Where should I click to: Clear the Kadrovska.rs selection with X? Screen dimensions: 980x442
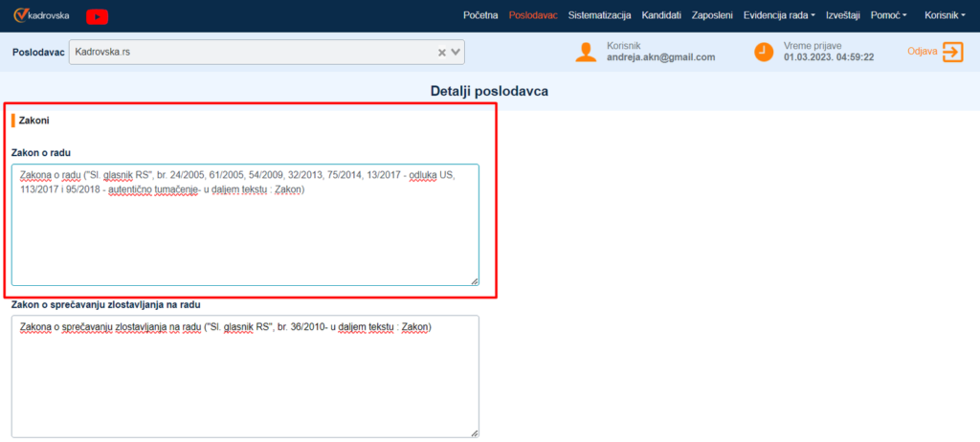[442, 53]
